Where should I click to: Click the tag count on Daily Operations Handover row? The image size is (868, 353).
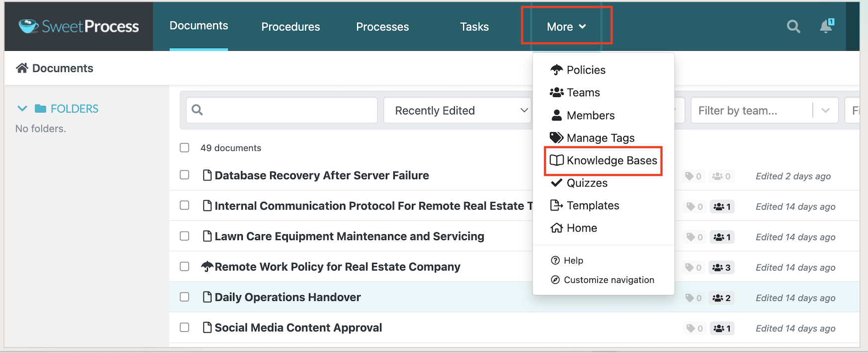pyautogui.click(x=693, y=298)
